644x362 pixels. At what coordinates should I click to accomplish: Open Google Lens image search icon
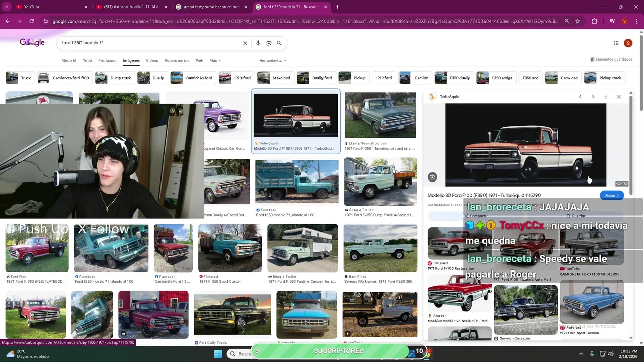(x=269, y=43)
